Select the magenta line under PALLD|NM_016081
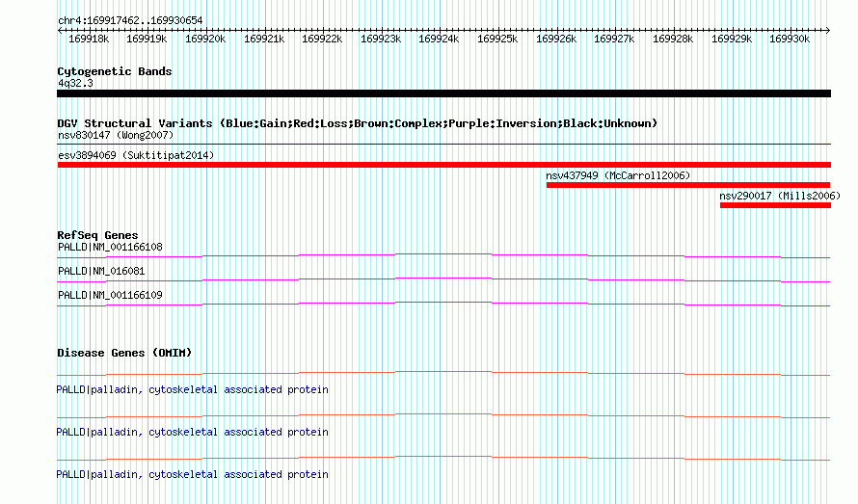Viewport: 858px width, 504px height. (x=443, y=280)
